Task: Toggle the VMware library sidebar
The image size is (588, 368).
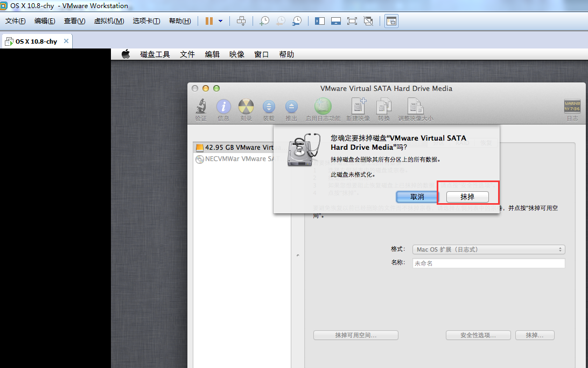Action: pos(319,21)
